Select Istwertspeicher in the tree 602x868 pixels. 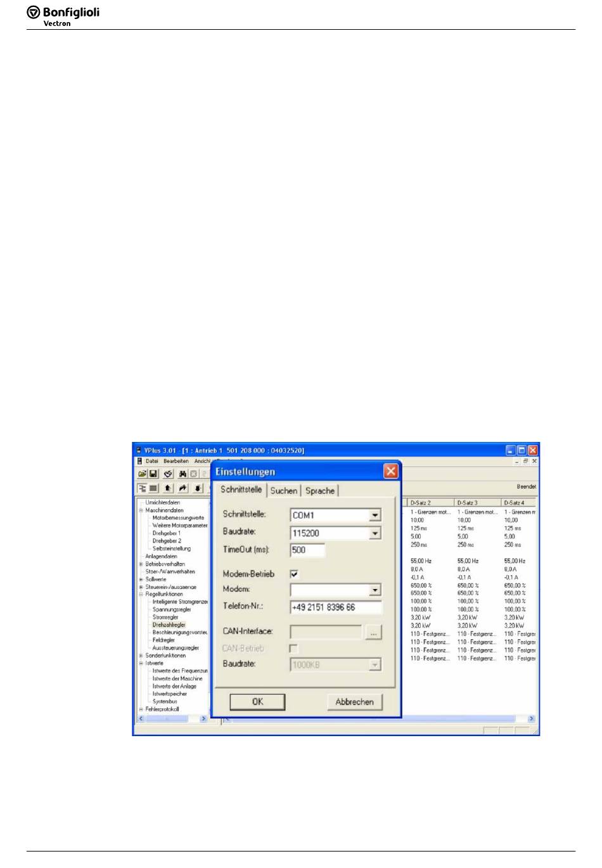pos(170,694)
